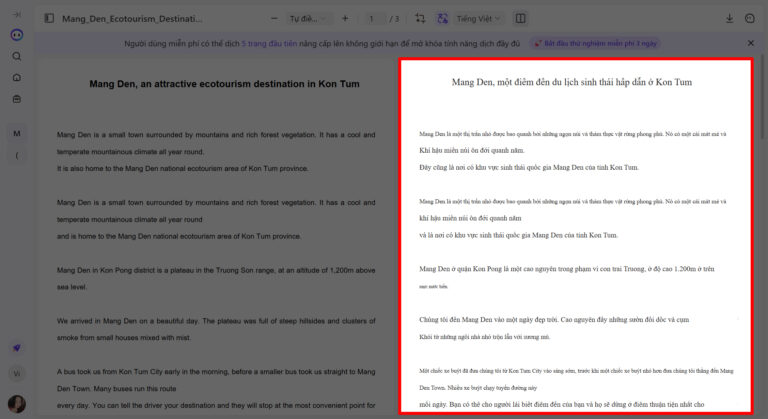Go to home via sidebar icon
768x419 pixels.
[17, 78]
